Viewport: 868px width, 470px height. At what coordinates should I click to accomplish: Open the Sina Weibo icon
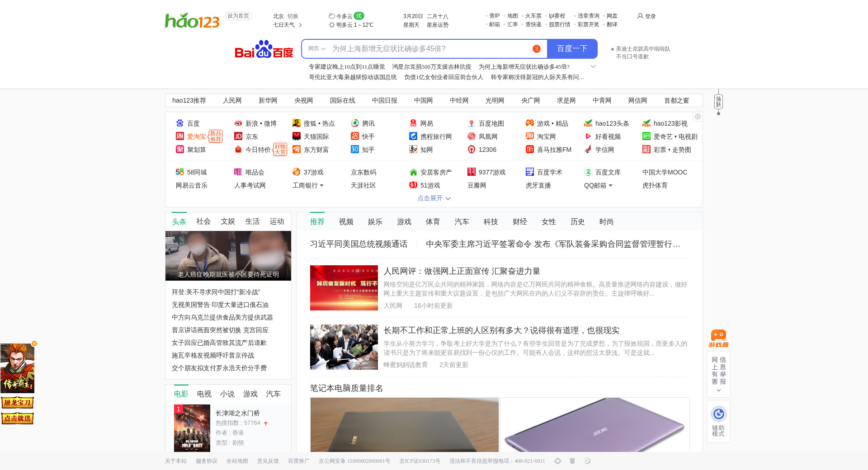tap(238, 123)
